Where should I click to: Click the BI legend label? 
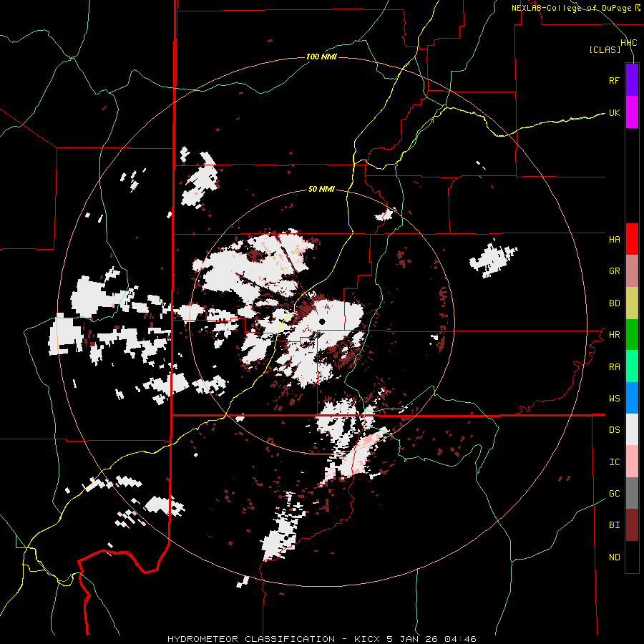tap(614, 525)
